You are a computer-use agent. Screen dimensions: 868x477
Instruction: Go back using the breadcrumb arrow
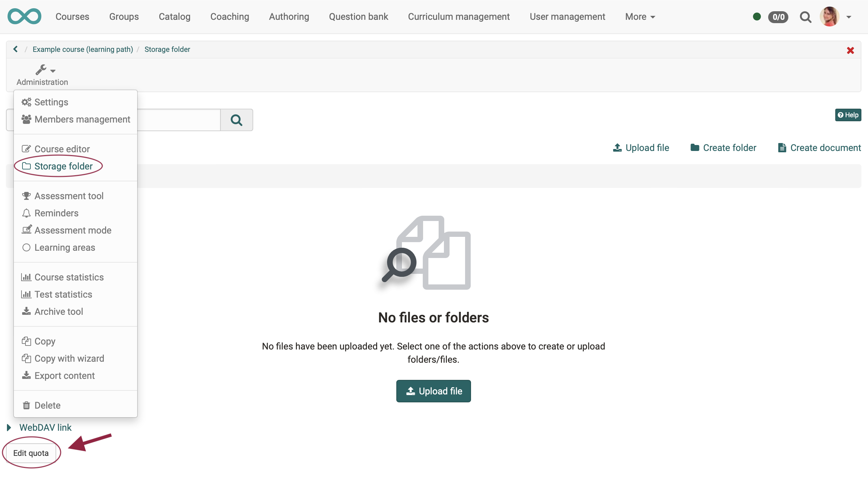16,49
